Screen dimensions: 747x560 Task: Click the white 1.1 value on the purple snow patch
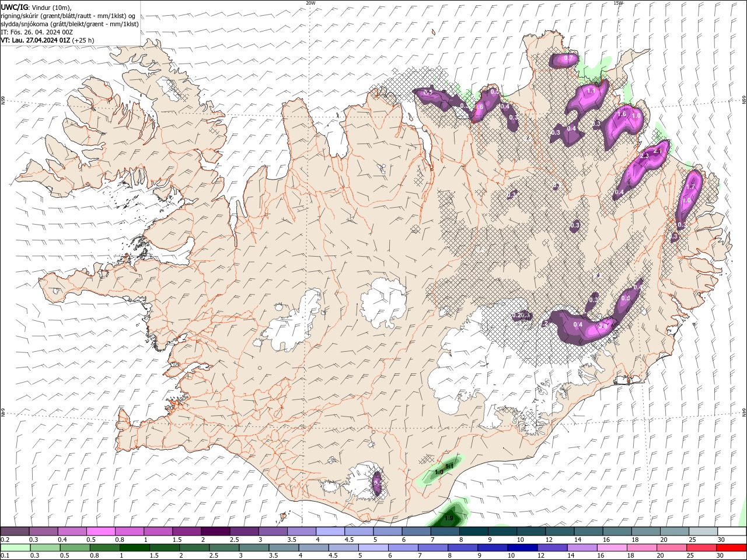pyautogui.click(x=591, y=91)
